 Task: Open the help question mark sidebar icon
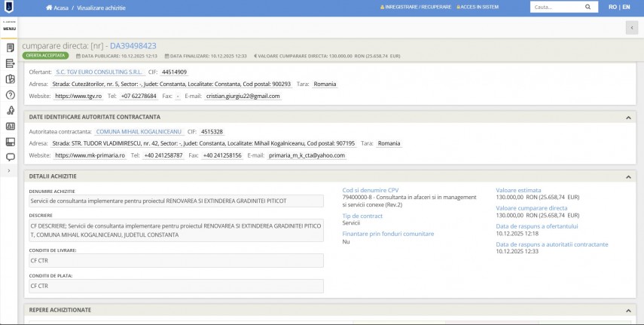pyautogui.click(x=10, y=95)
